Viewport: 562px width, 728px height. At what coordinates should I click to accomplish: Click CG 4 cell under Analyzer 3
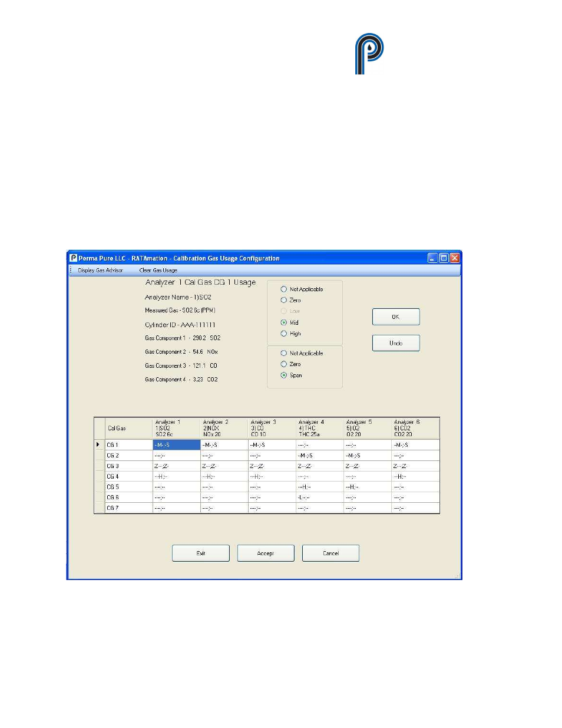point(272,476)
